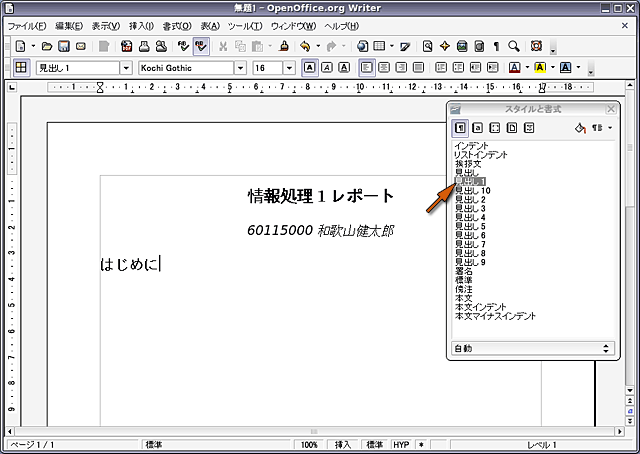Open Styles and Formatting from the formatting toolbar
This screenshot has height=454, width=640.
pyautogui.click(x=20, y=68)
